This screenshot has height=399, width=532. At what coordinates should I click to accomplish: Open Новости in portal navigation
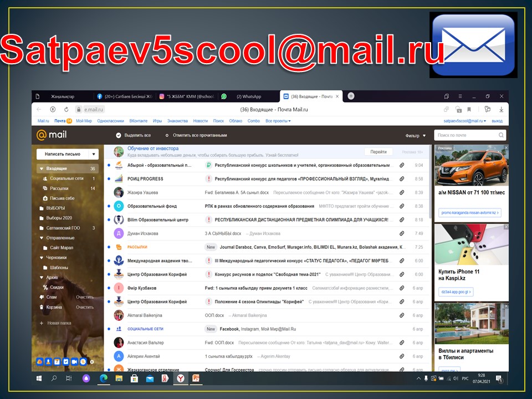pos(201,121)
